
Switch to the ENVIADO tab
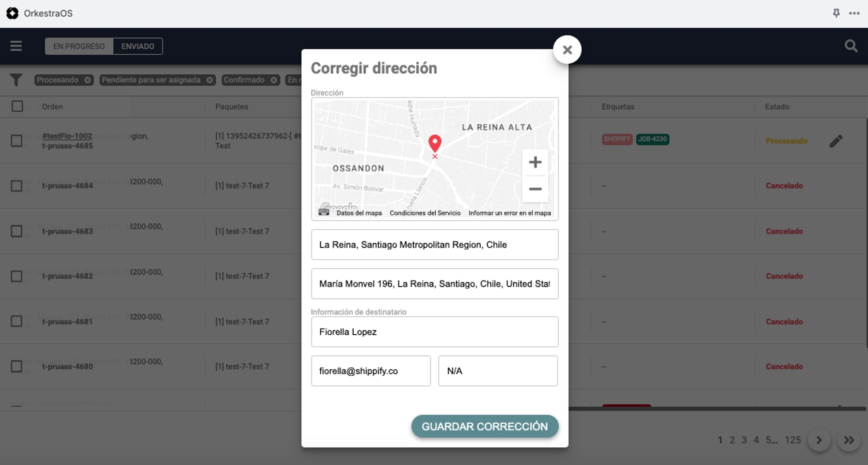tap(138, 46)
